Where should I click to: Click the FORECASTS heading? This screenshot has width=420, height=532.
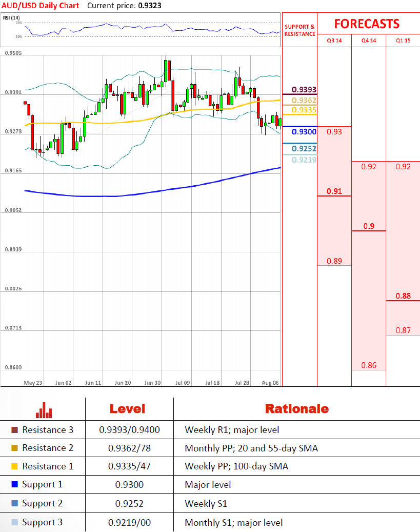(367, 24)
